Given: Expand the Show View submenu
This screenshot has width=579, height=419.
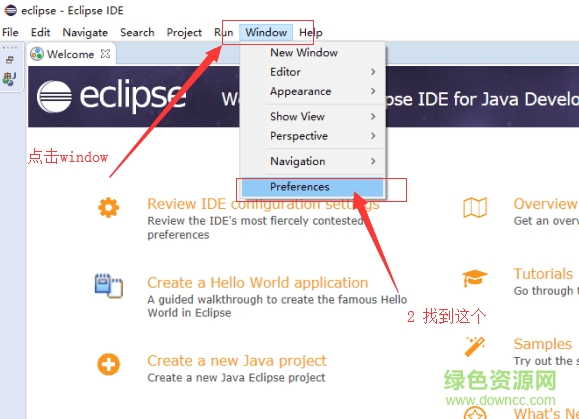Looking at the screenshot, I should 312,116.
